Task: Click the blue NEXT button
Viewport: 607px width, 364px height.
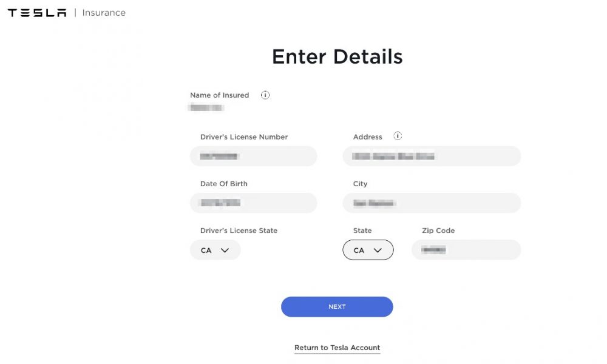Action: (x=337, y=307)
